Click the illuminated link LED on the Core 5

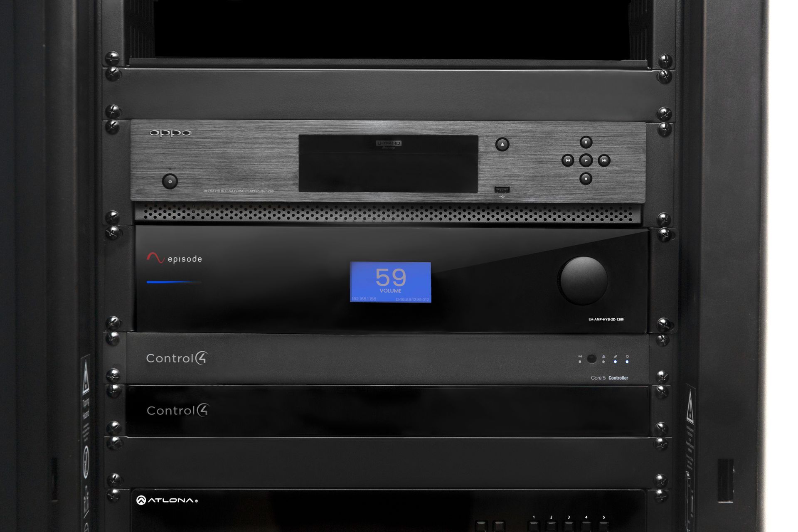pos(616,362)
